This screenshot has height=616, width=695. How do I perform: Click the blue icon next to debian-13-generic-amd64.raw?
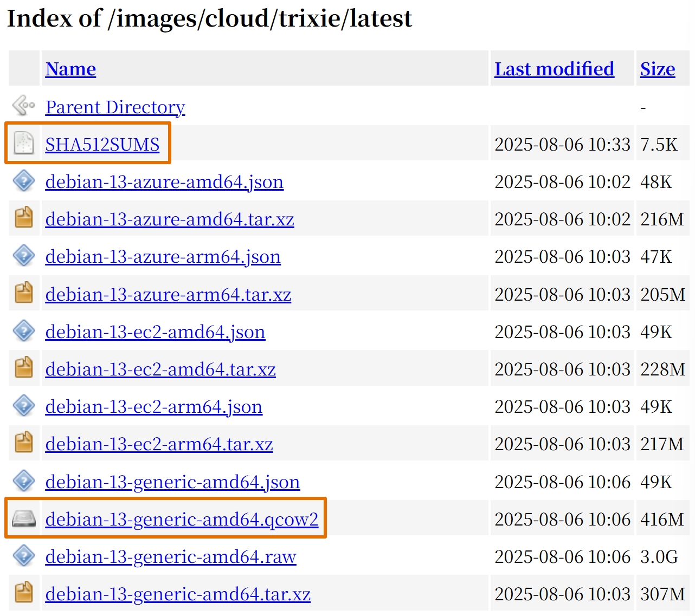(x=23, y=556)
